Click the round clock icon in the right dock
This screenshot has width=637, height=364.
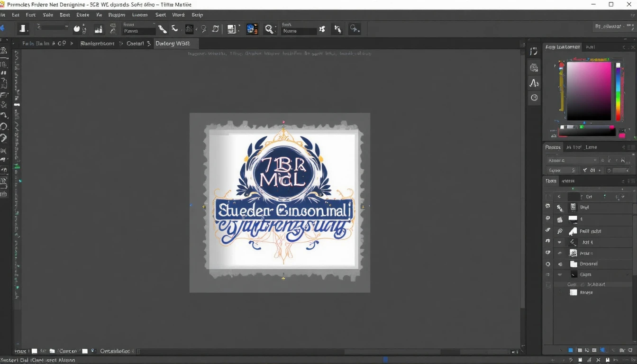pyautogui.click(x=534, y=98)
